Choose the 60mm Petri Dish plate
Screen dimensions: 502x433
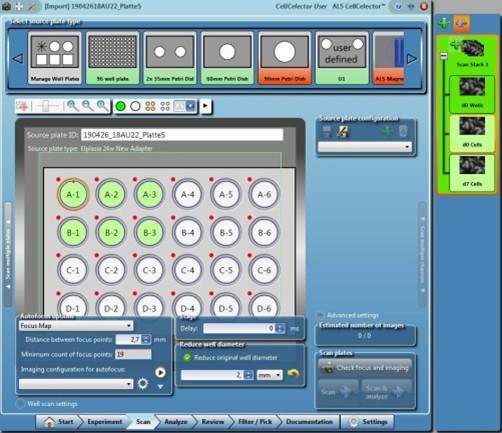227,58
